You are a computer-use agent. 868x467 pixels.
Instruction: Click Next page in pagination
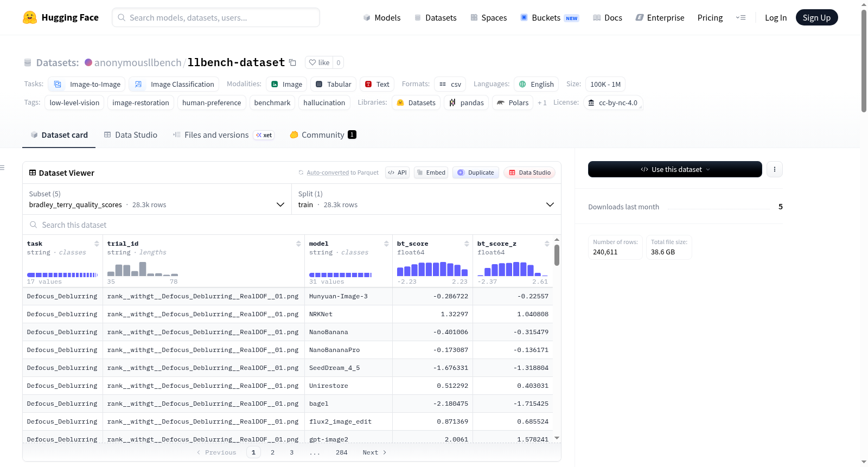coord(374,452)
